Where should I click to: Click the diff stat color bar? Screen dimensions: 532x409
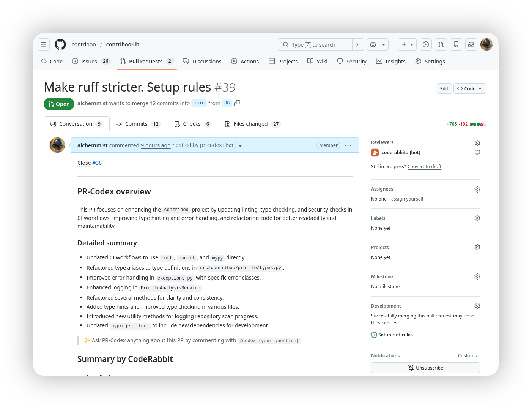[478, 124]
